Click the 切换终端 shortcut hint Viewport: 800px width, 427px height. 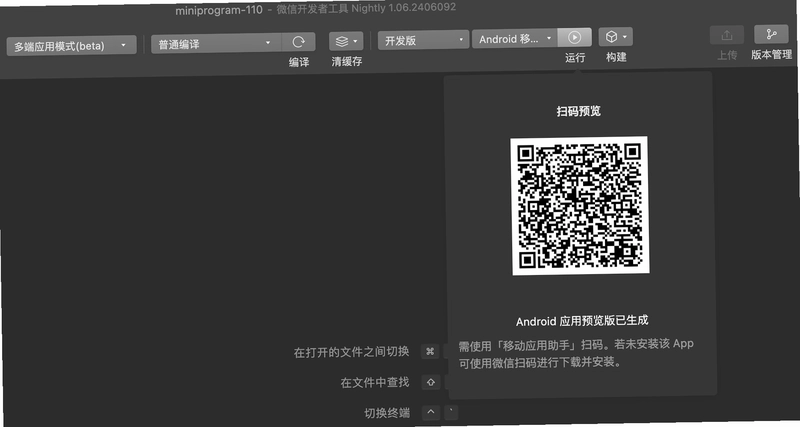(387, 413)
